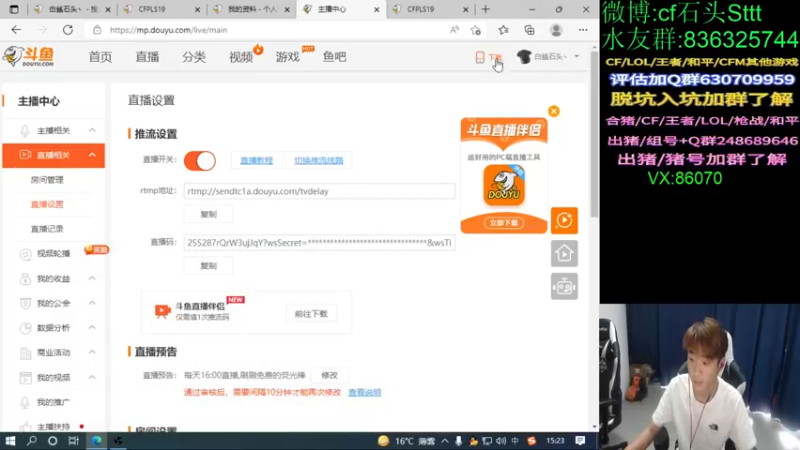Expand the 数据分析 sidebar section

[x=92, y=328]
